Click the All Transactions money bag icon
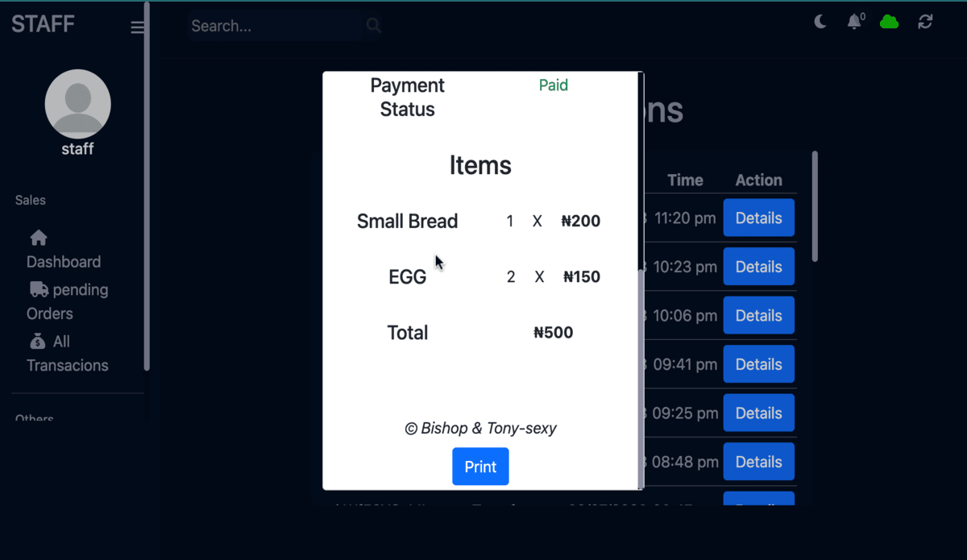 pyautogui.click(x=39, y=342)
